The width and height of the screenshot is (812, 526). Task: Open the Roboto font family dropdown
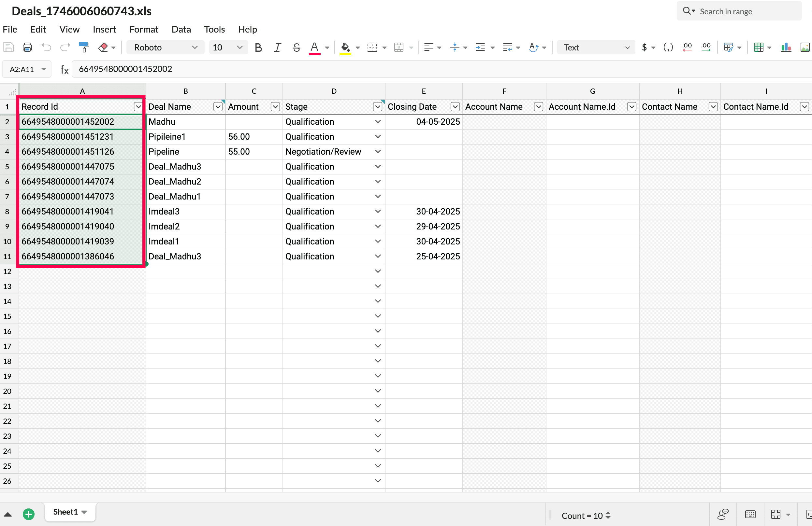tap(165, 48)
